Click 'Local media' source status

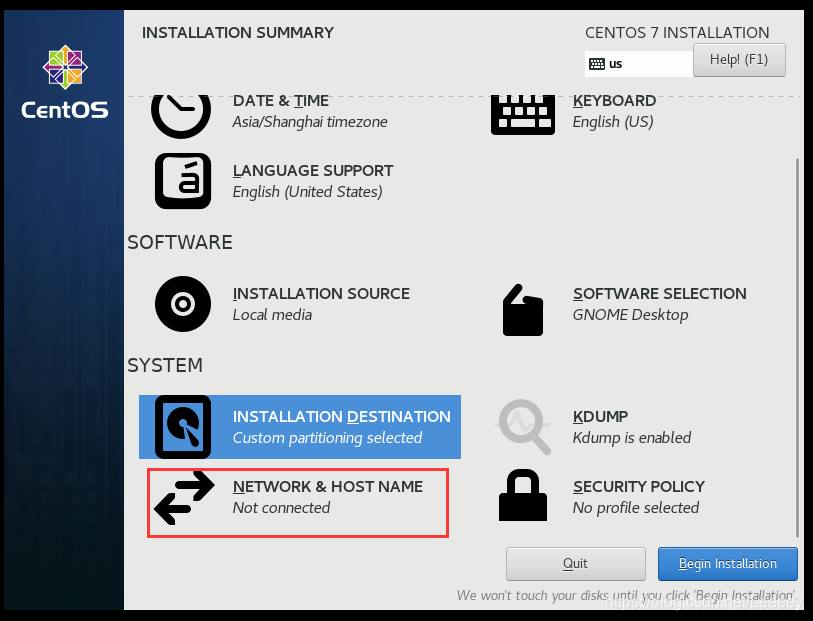pos(272,315)
